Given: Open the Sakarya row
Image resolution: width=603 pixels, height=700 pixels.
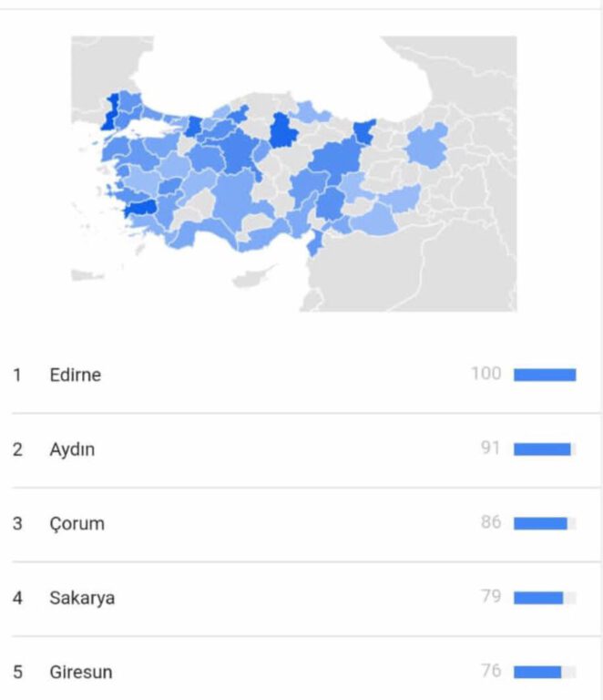Looking at the screenshot, I should pyautogui.click(x=306, y=598).
